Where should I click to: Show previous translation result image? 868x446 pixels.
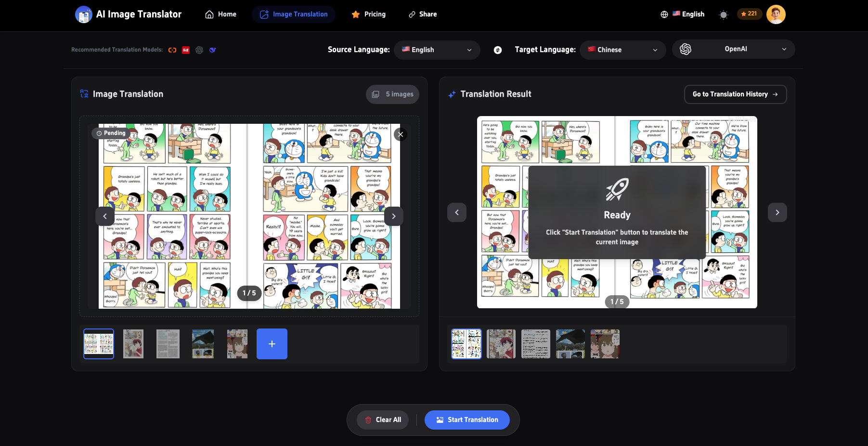pyautogui.click(x=457, y=212)
